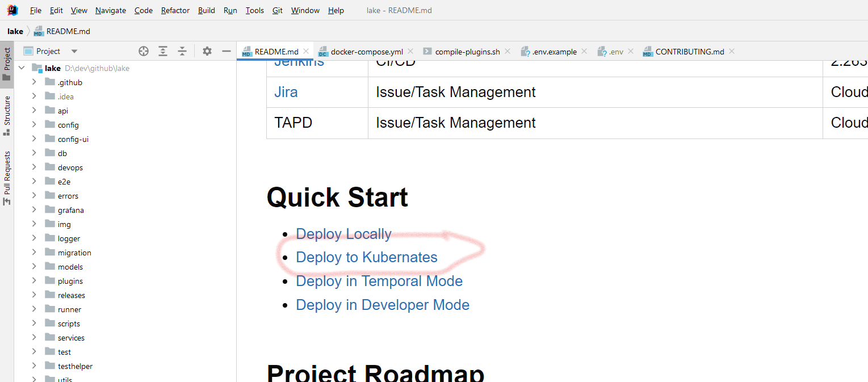Open the View menu
Image resolution: width=868 pixels, height=382 pixels.
79,10
